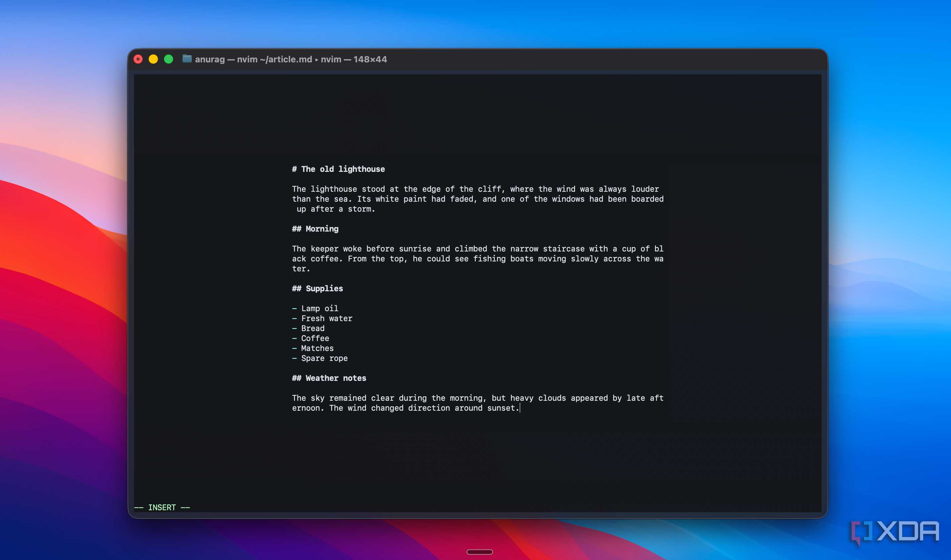This screenshot has width=951, height=560.
Task: Click the '## Morning' heading line
Action: 315,229
